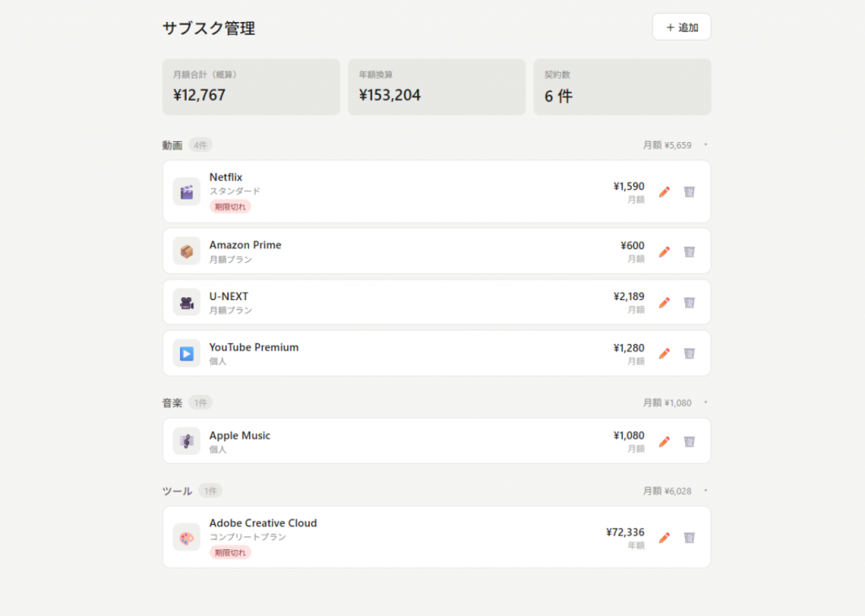Trash the Adobe Creative Cloud subscription
This screenshot has height=616, width=865.
[x=689, y=537]
